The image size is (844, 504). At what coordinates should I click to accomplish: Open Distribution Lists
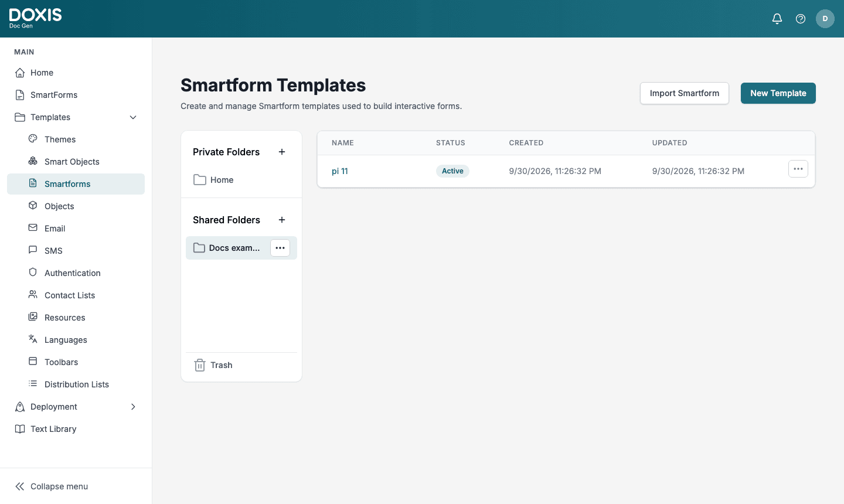(x=76, y=384)
